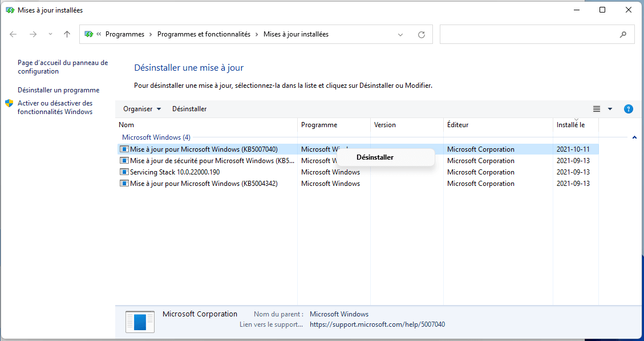Screen dimensions: 644x341
Task: Choose Désinstaller in the context menu
Action: [386, 157]
